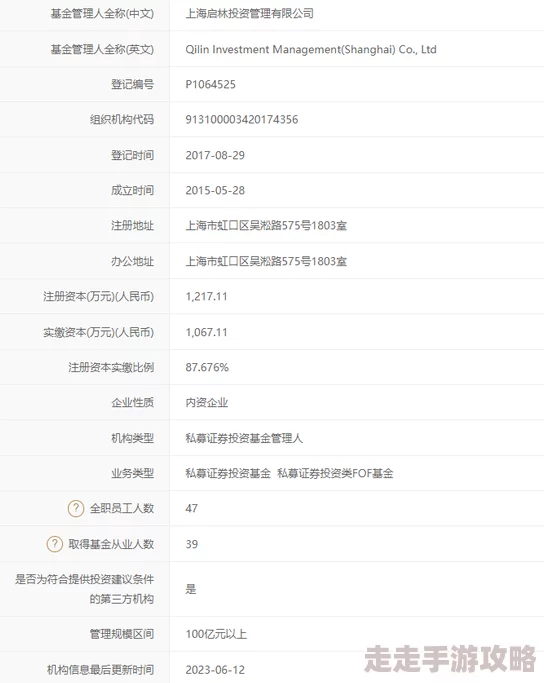Click the label 注册资本(万元)(人民币)
The image size is (544, 683).
pos(98,297)
